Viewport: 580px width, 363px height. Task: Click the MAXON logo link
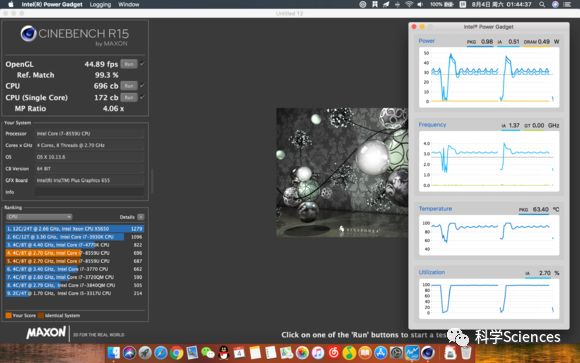coord(46,333)
